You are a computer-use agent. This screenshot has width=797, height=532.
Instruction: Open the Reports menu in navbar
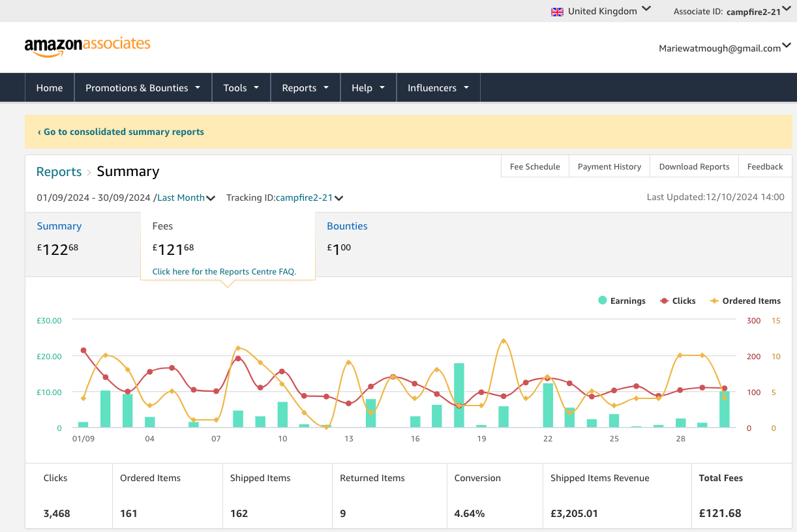(306, 87)
